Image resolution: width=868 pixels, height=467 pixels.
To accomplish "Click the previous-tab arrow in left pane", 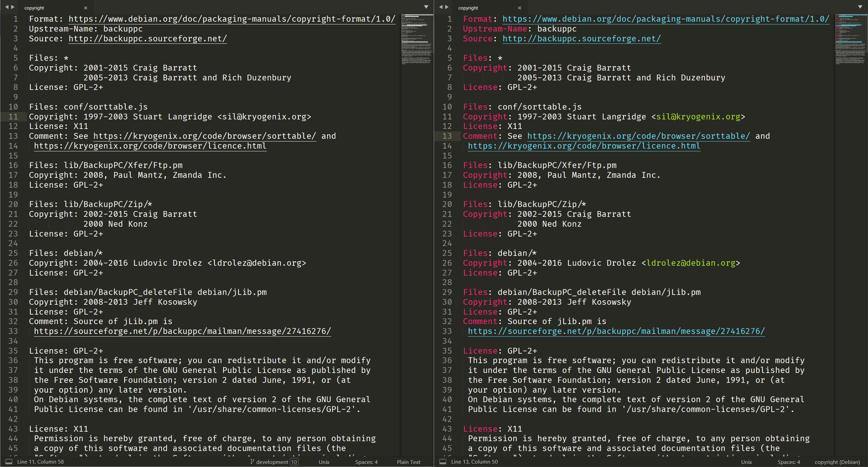I will click(6, 7).
